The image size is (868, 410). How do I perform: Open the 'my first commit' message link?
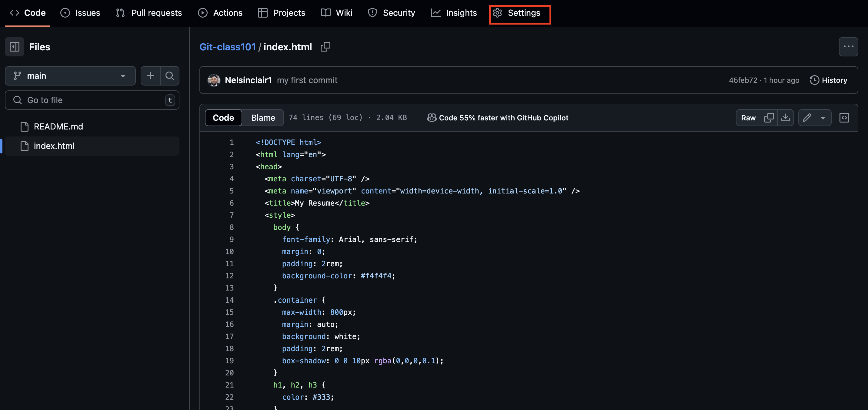[307, 80]
